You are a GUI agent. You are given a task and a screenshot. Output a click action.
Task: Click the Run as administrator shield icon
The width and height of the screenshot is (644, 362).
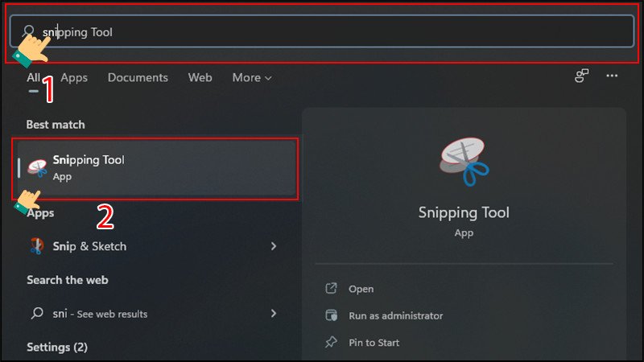pyautogui.click(x=331, y=315)
